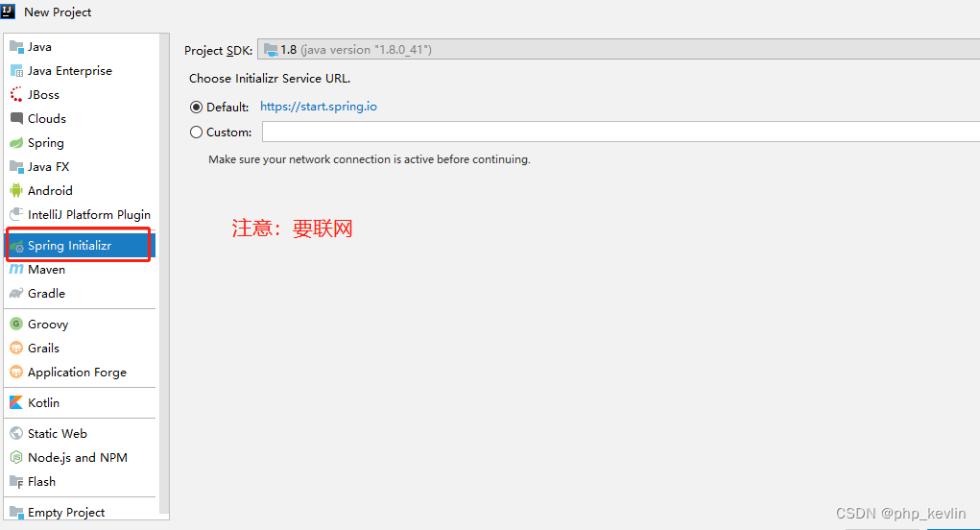Select 'Flash' project type
The image size is (980, 530).
[x=80, y=481]
